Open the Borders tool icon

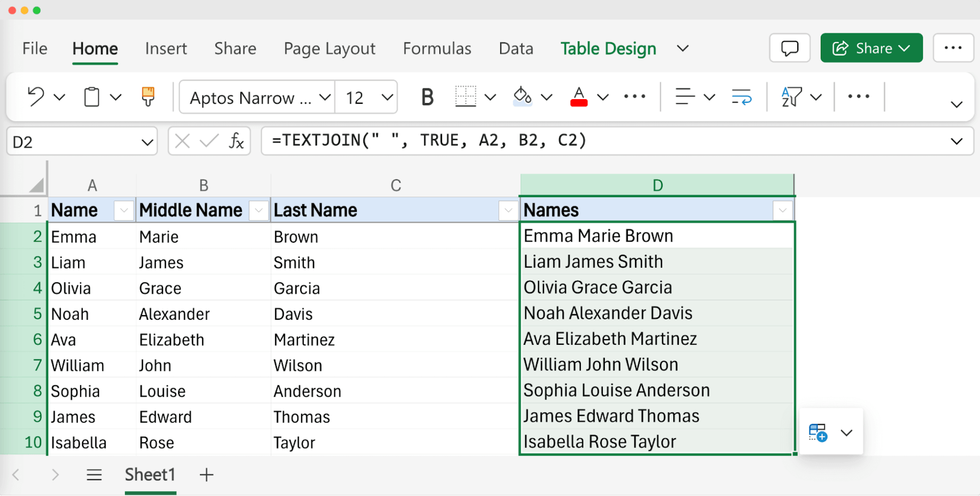pyautogui.click(x=465, y=97)
